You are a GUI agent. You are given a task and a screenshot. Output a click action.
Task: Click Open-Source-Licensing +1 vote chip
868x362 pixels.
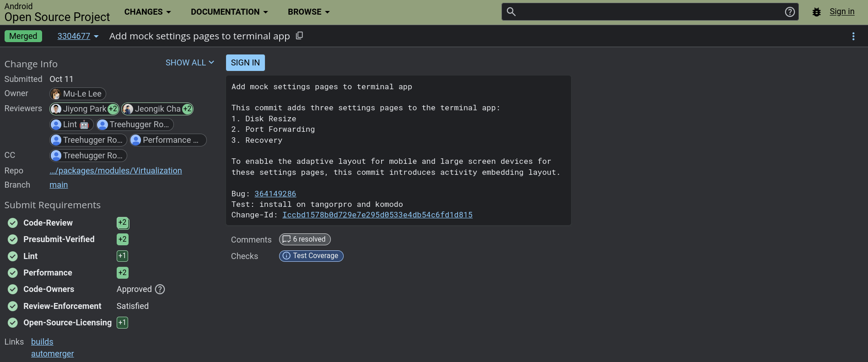122,323
